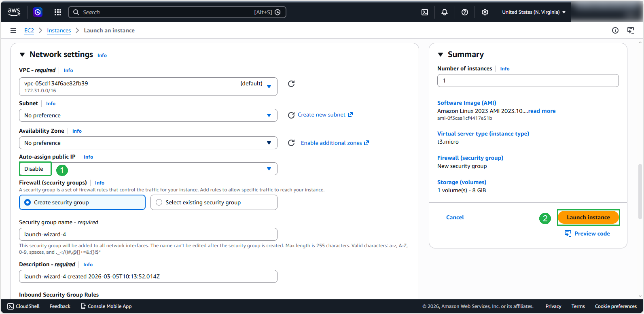
Task: Open Firewall (security group) summary link
Action: click(470, 158)
